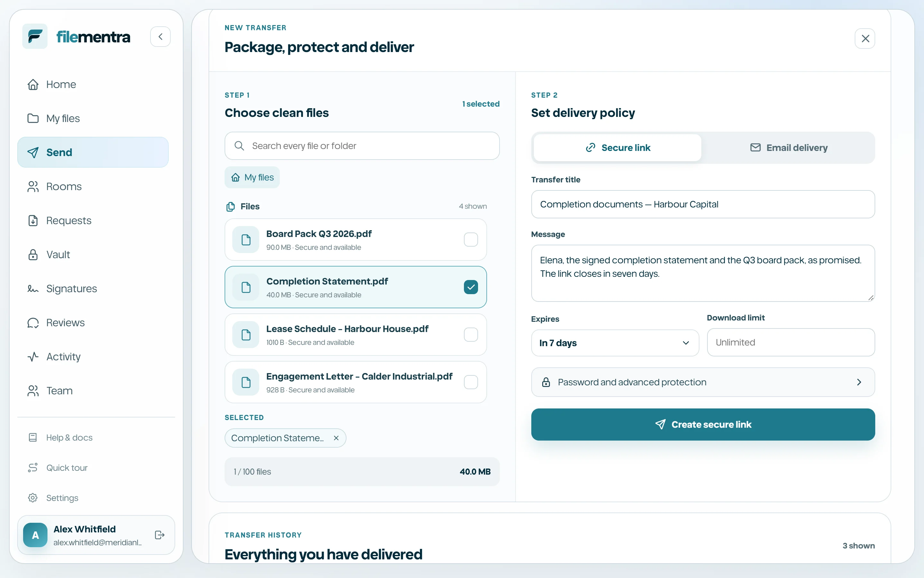Click the '1 / 100 files' counter text
Screen dimensions: 924x578
tap(252, 472)
